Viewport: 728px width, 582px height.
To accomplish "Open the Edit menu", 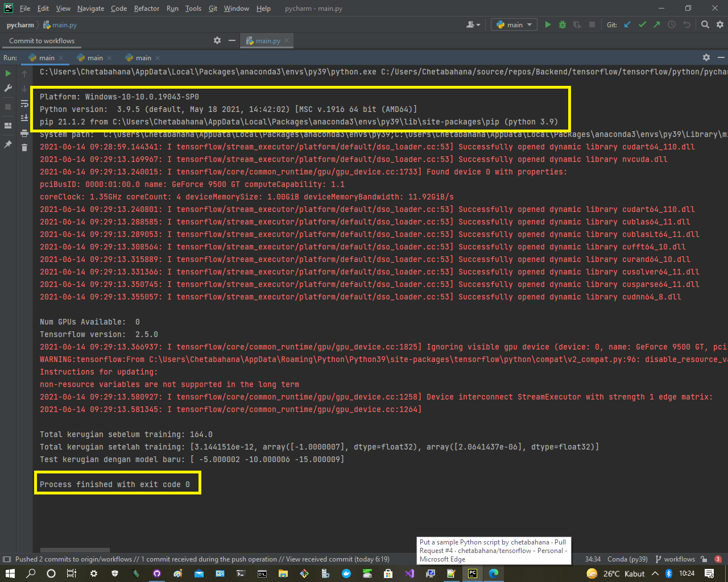I will (43, 9).
